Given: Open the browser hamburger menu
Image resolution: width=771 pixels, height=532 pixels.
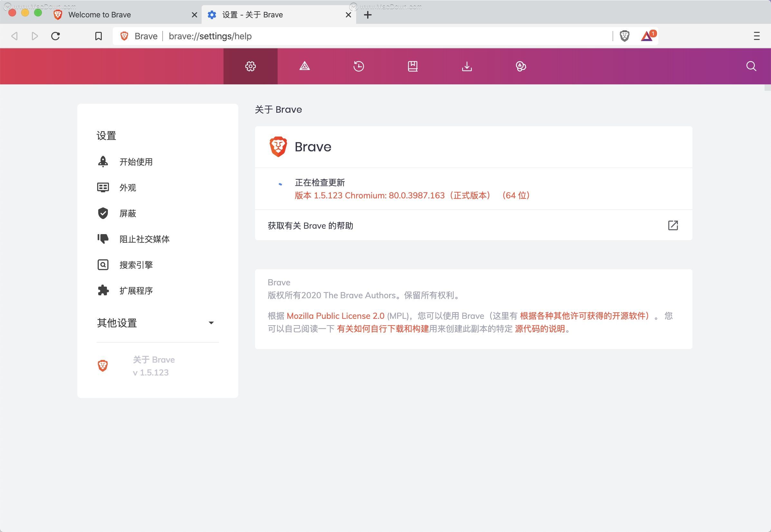Looking at the screenshot, I should (x=757, y=36).
